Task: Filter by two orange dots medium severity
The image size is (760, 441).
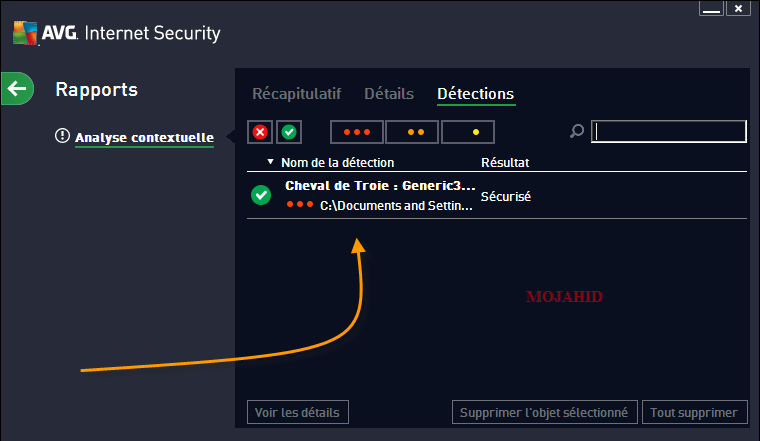Action: tap(412, 132)
